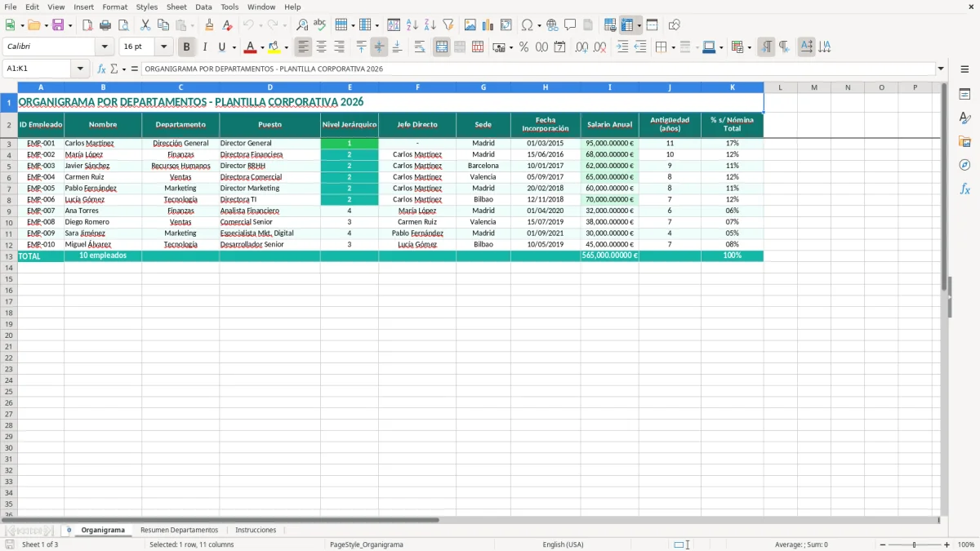Toggle Italic formatting

(205, 47)
